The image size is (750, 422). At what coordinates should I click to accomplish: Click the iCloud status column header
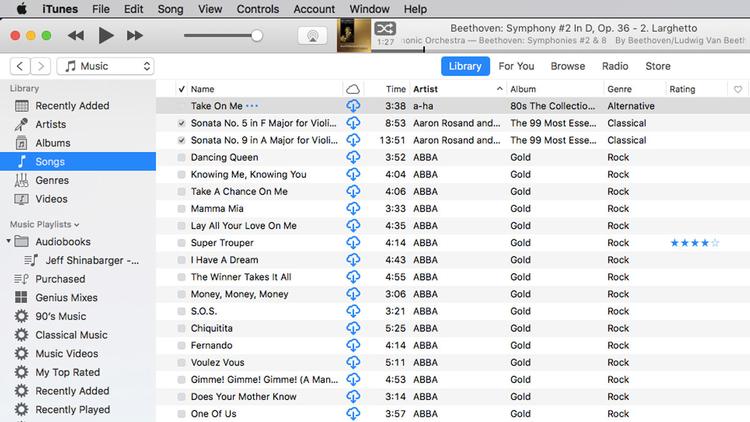(x=353, y=89)
